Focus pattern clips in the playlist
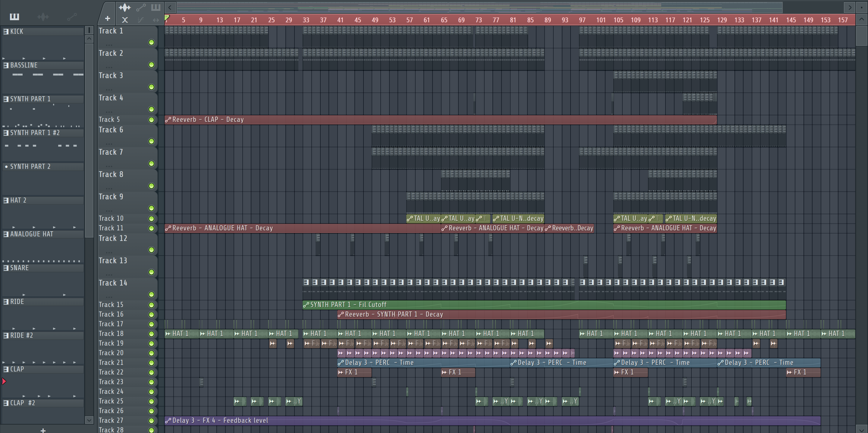The height and width of the screenshot is (433, 868). pyautogui.click(x=156, y=7)
